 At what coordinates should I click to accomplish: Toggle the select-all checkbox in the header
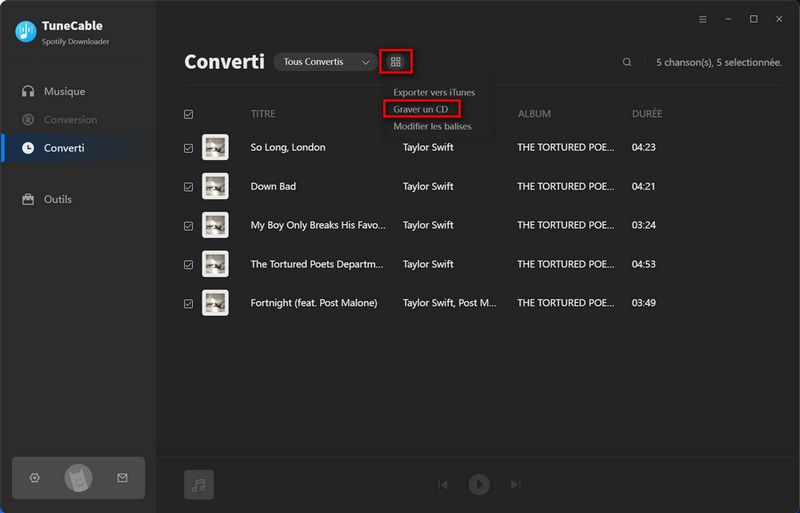(188, 114)
